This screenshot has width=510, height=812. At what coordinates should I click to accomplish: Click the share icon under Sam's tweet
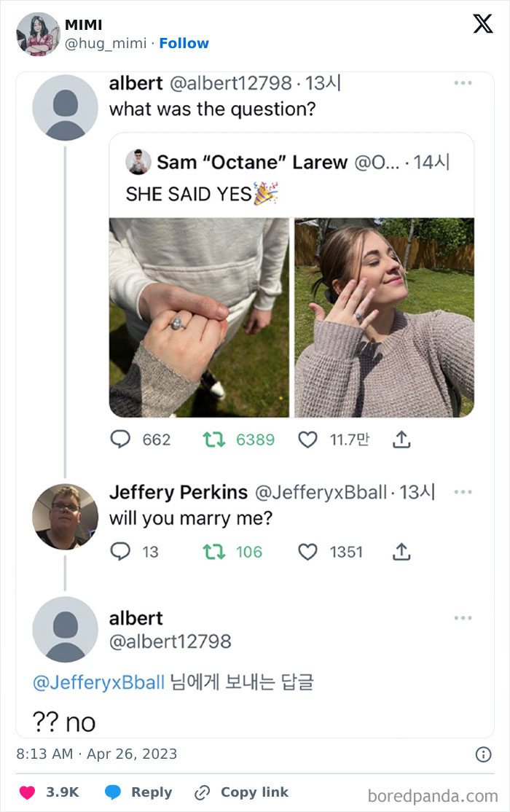400,438
